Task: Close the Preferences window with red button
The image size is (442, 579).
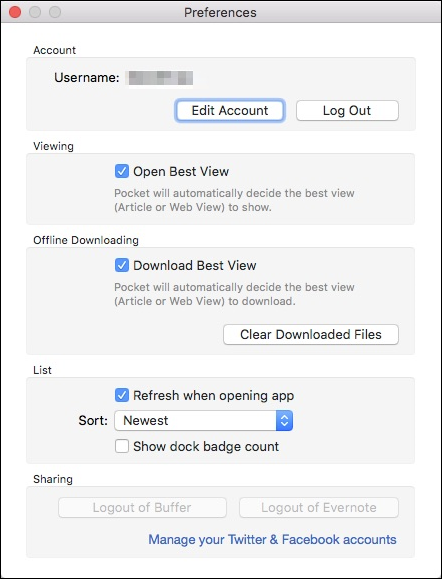Action: [x=15, y=12]
